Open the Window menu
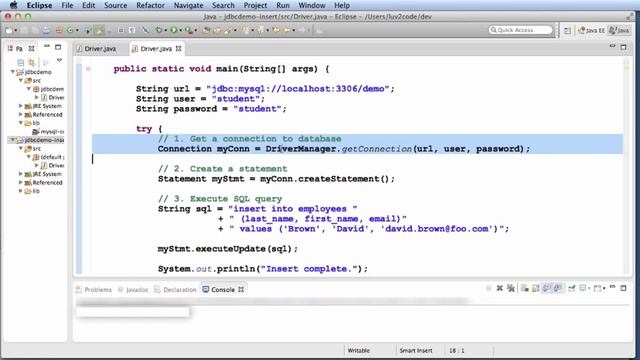 pyautogui.click(x=312, y=5)
